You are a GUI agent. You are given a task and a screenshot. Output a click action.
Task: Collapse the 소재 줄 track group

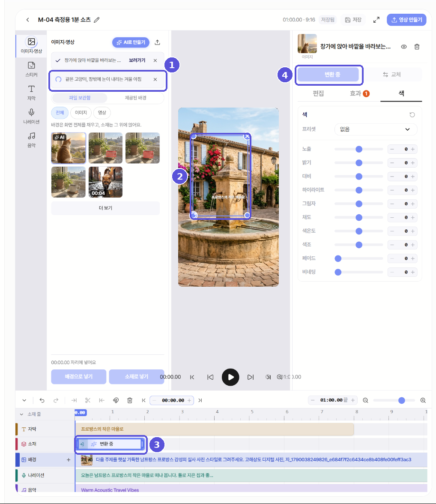[21, 414]
